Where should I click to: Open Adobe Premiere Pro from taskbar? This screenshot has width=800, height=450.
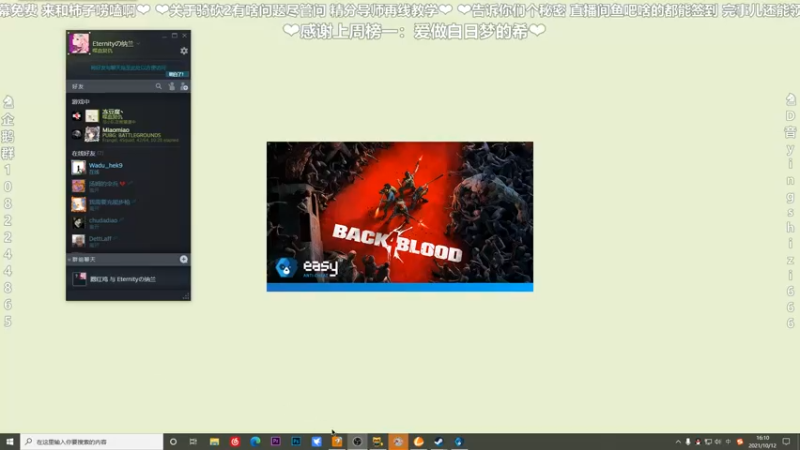pos(276,442)
